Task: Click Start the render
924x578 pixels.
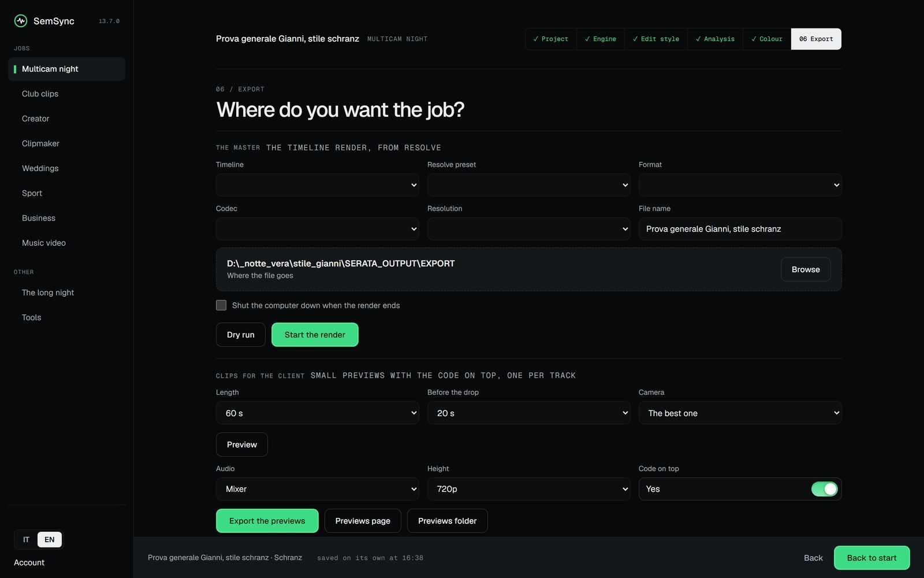Action: point(315,335)
